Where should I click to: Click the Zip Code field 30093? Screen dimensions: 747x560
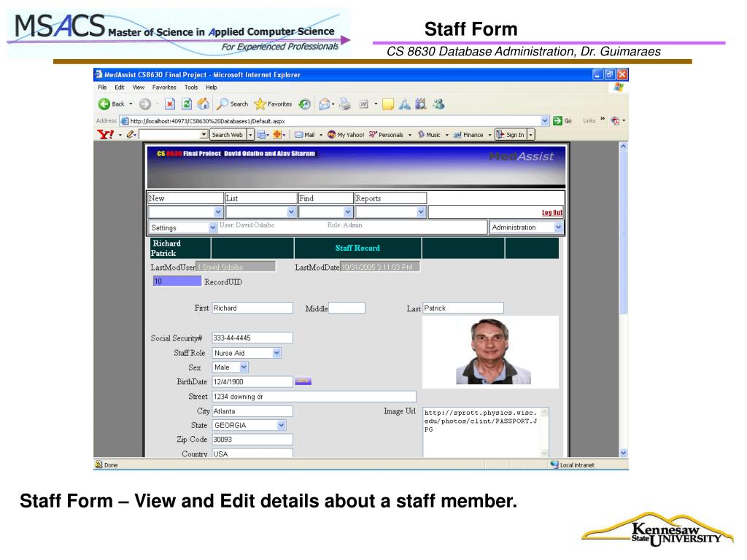[x=252, y=440]
